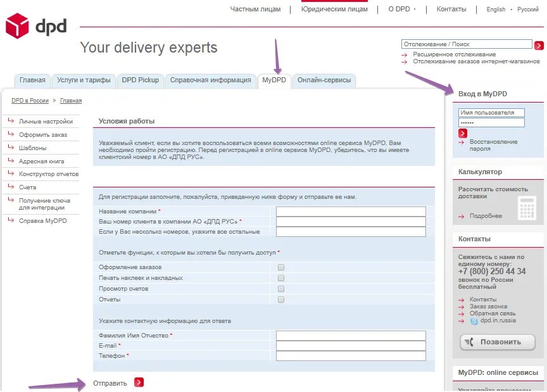Select the MyDPD tab
The height and width of the screenshot is (392, 547).
coord(274,80)
